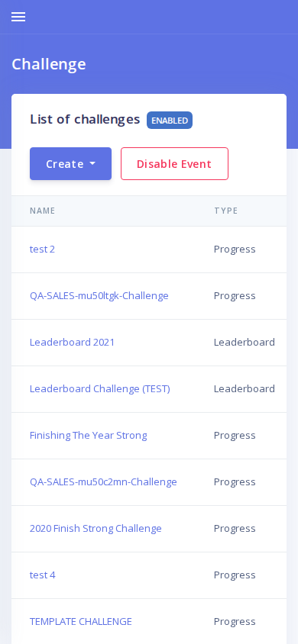Screen dimensions: 298x644
Task: Open TEMPLATE CHALLENGE link
Action: pyautogui.click(x=80, y=621)
